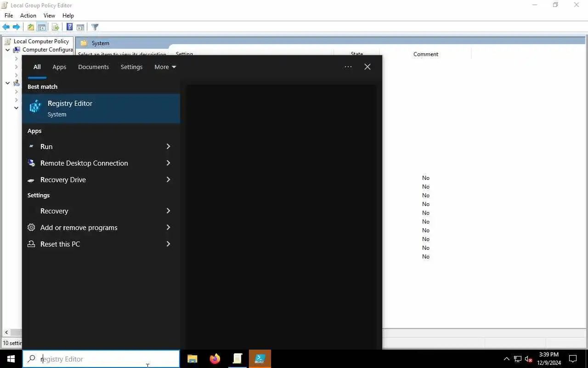Click the Registry Editor cube icon

(x=35, y=107)
